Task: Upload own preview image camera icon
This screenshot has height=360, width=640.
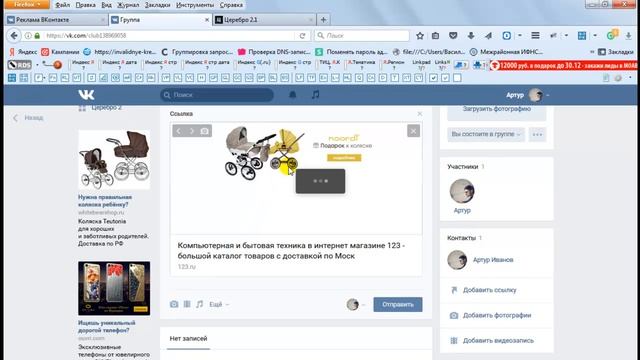Action: [x=204, y=131]
